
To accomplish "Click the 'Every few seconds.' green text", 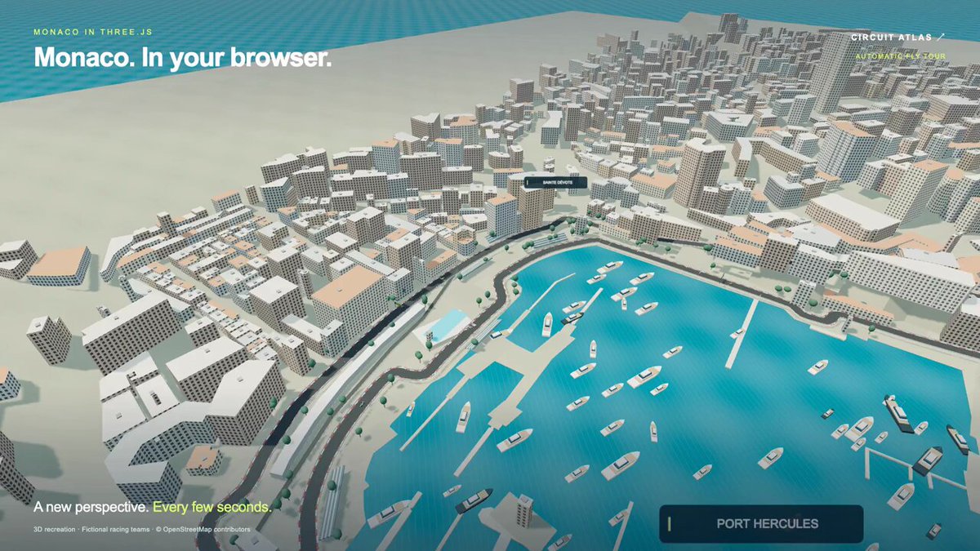I will point(212,507).
